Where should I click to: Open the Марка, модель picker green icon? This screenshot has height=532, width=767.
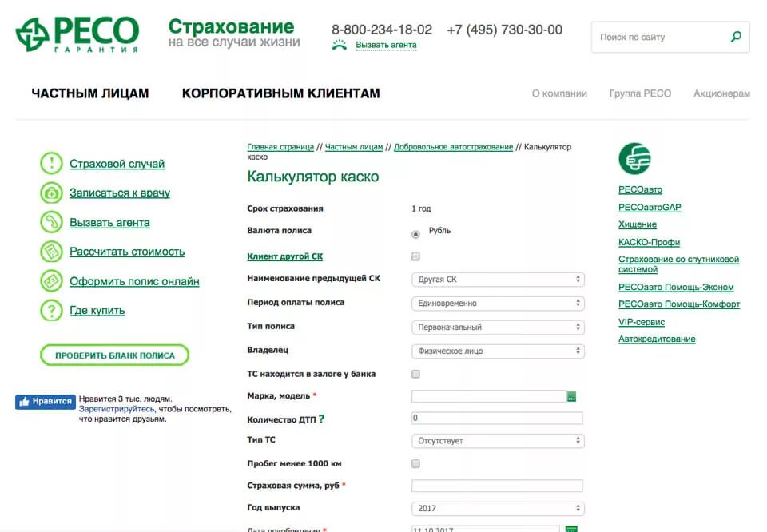[x=571, y=396]
